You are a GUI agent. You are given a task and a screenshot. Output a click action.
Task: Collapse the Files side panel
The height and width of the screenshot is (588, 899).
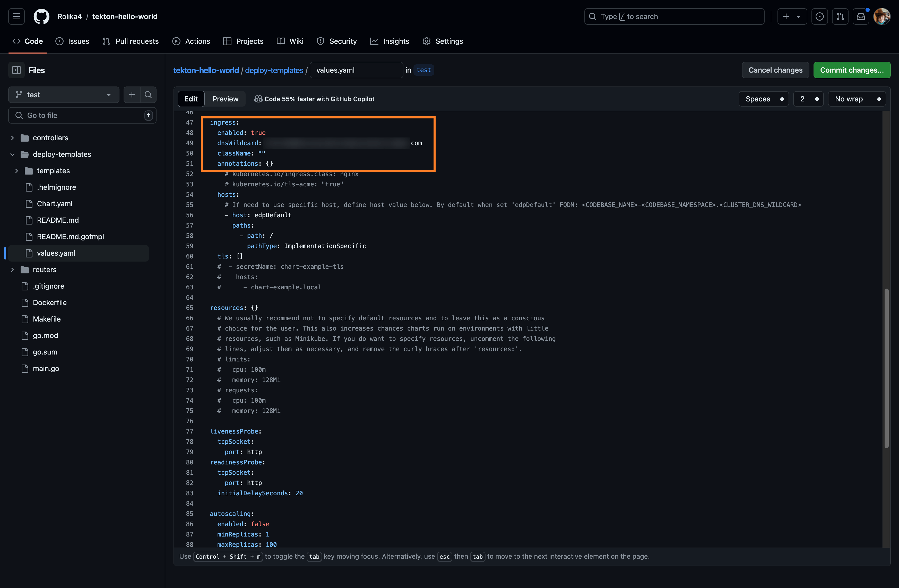pos(16,70)
